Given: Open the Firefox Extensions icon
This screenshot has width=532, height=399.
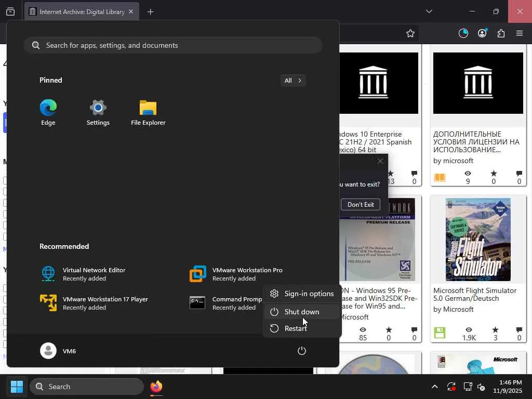Looking at the screenshot, I should tap(501, 33).
